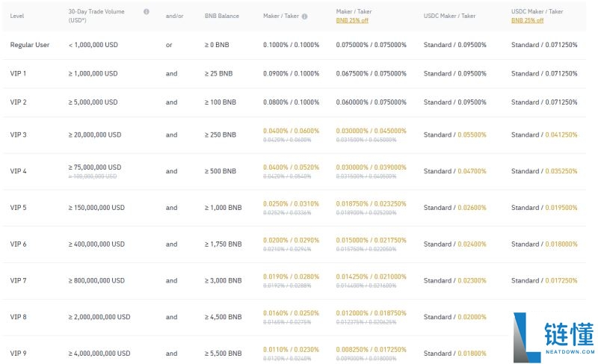Click the 0.0160% / 0.0250% VIP 8 fee
The image size is (598, 364).
click(x=291, y=313)
